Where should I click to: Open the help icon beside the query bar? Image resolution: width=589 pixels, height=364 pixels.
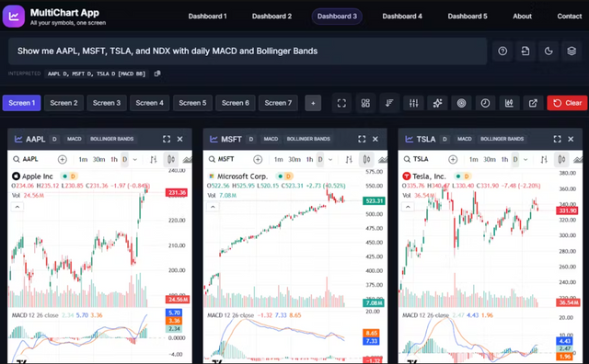pyautogui.click(x=502, y=51)
